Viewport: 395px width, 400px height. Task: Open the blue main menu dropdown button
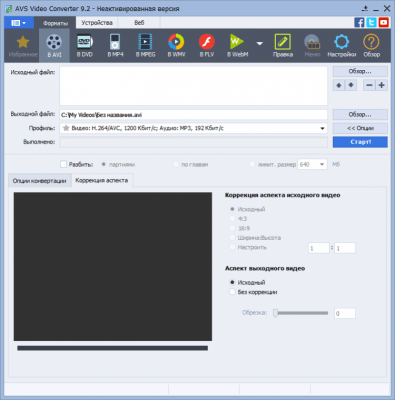point(19,23)
